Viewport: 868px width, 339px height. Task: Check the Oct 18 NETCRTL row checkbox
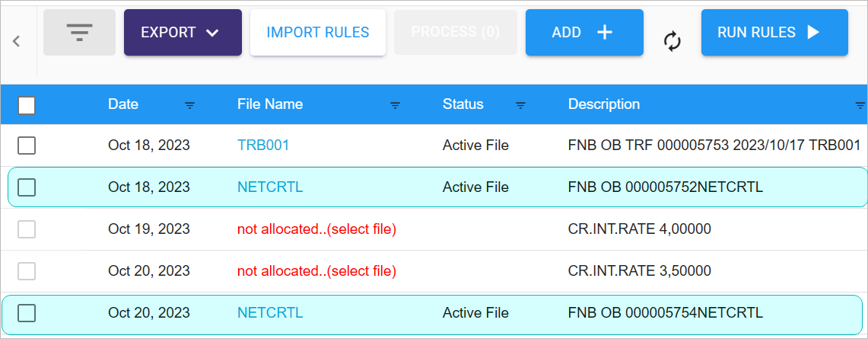[x=27, y=187]
